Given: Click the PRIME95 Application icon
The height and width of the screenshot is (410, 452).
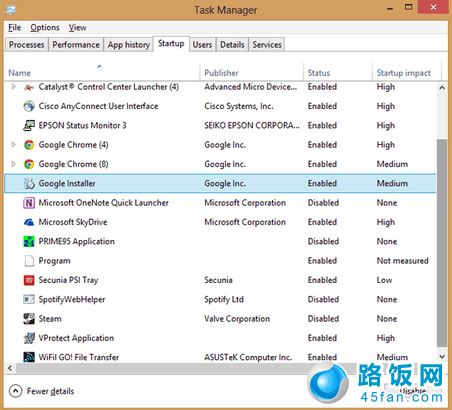Looking at the screenshot, I should tap(29, 242).
